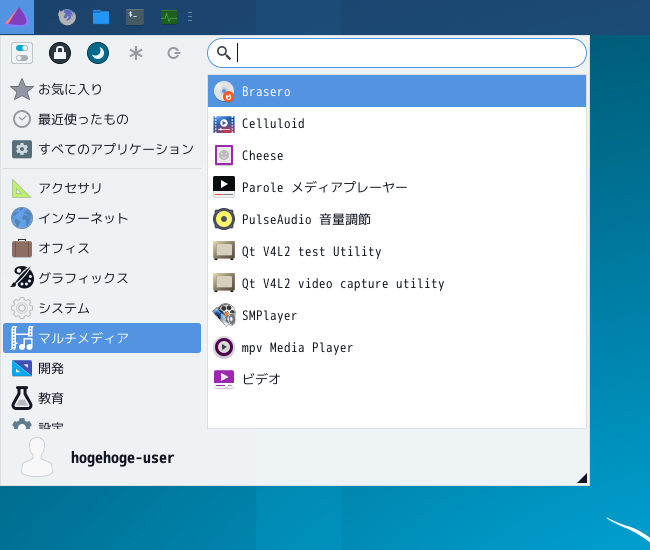The width and height of the screenshot is (650, 550).
Task: Open settings manager toggle-style icon
Action: [x=22, y=53]
